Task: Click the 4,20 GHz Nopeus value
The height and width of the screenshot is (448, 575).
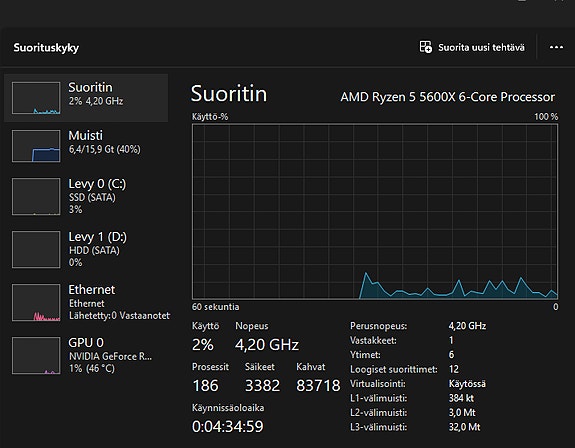Action: coord(267,345)
